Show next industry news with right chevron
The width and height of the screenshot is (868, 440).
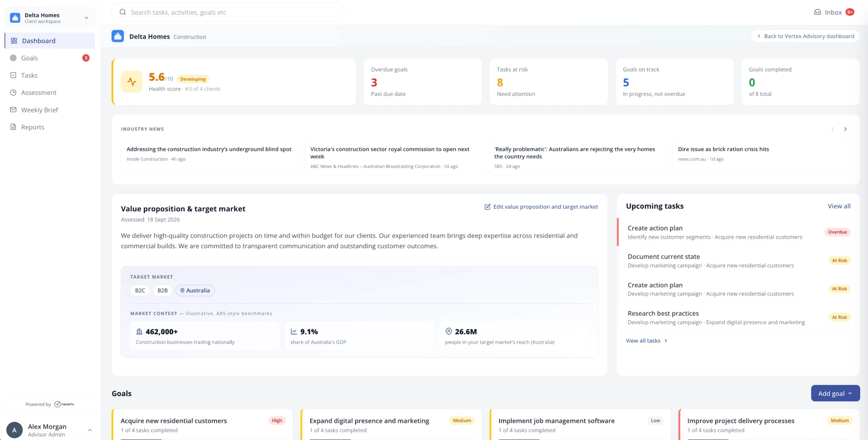(845, 129)
